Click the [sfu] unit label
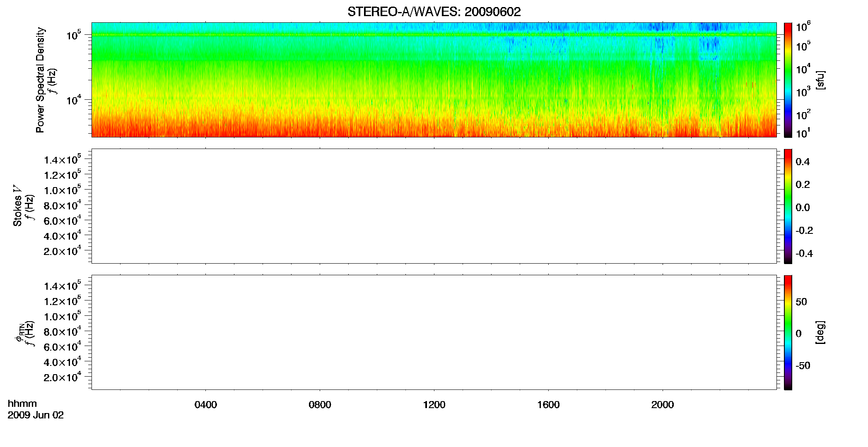This screenshot has width=868, height=447. pyautogui.click(x=820, y=80)
